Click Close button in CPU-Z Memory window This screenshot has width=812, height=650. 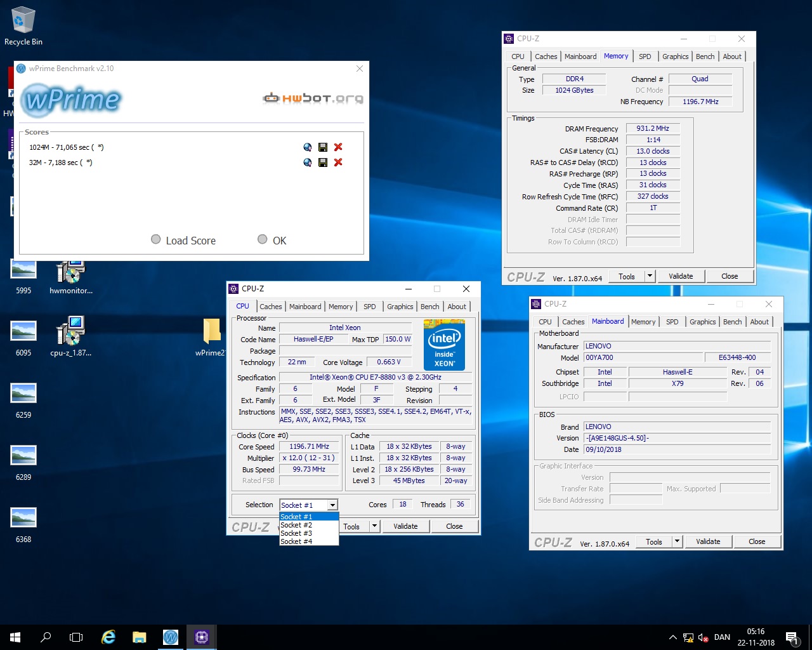730,276
